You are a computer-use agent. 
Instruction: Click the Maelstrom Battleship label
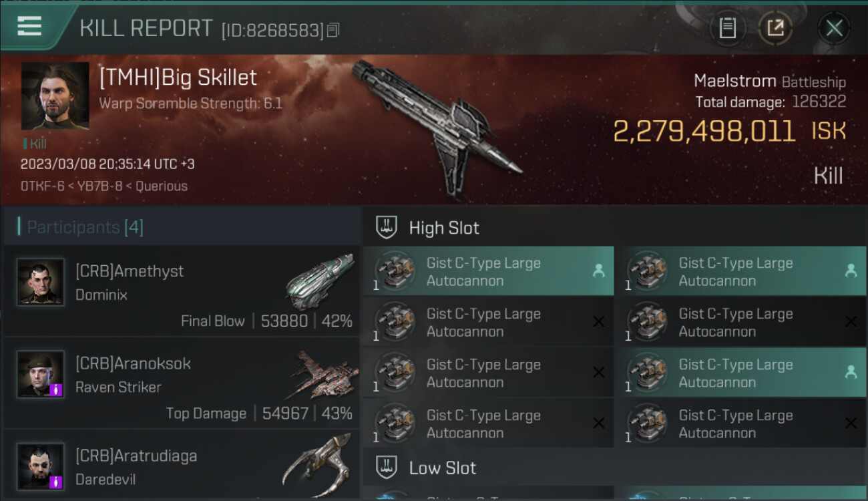click(x=770, y=81)
